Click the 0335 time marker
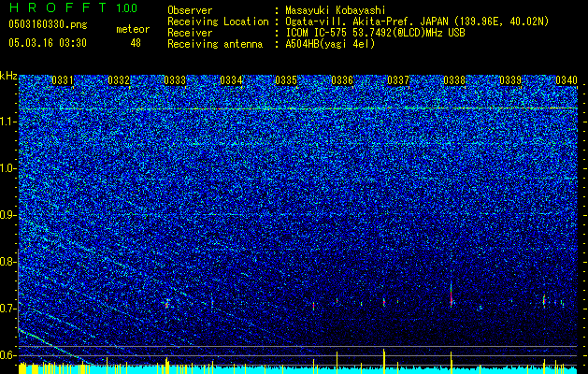This screenshot has height=374, width=588. (x=286, y=80)
